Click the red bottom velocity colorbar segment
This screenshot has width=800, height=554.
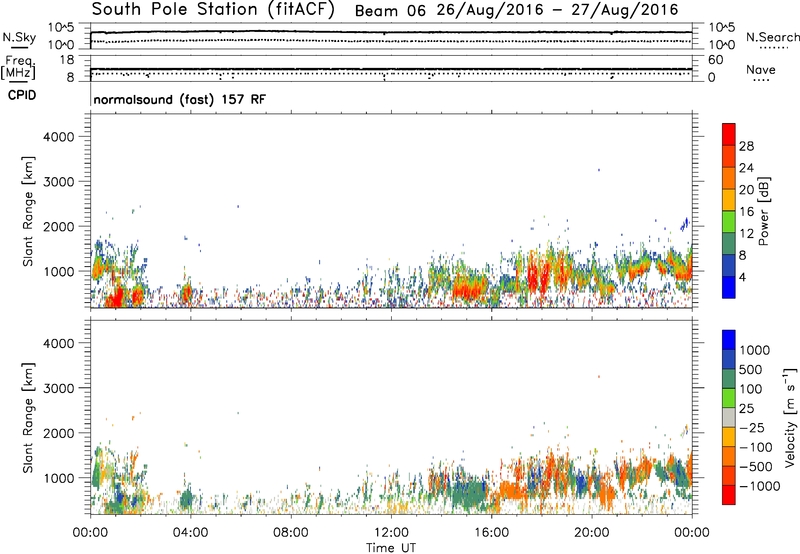click(729, 495)
